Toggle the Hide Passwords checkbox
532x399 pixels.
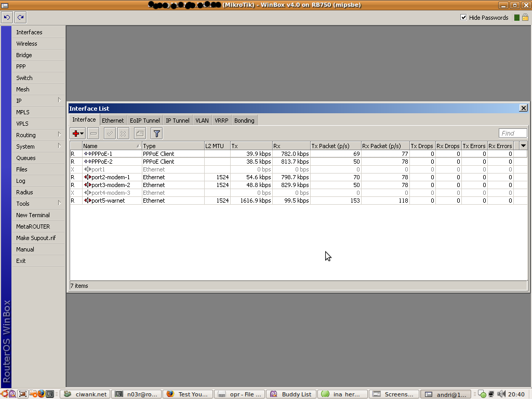[463, 18]
